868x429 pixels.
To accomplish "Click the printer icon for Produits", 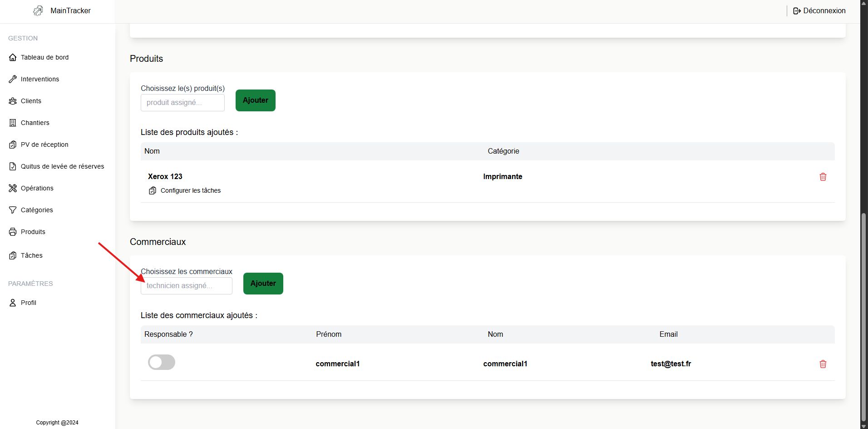I will 13,232.
